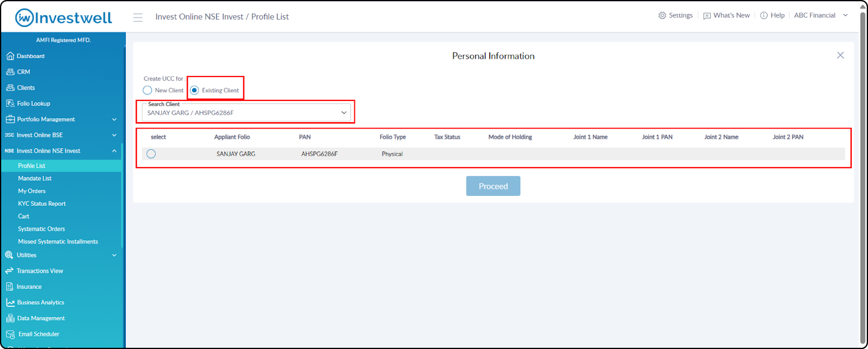Click the Investwell logo
The height and width of the screenshot is (349, 868).
[63, 17]
